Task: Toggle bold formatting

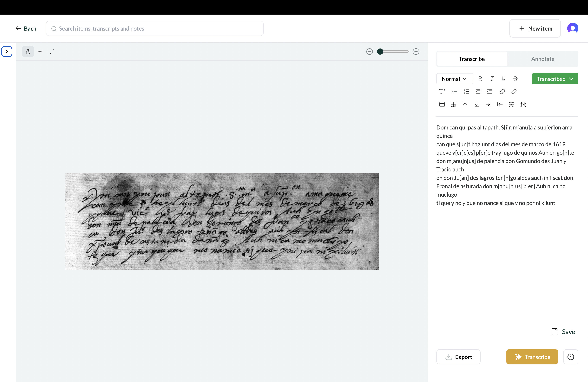Action: point(480,79)
